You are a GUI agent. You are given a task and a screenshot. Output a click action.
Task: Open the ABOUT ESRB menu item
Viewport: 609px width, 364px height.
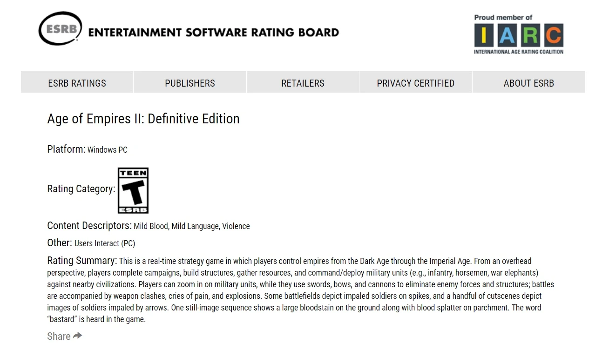coord(528,83)
